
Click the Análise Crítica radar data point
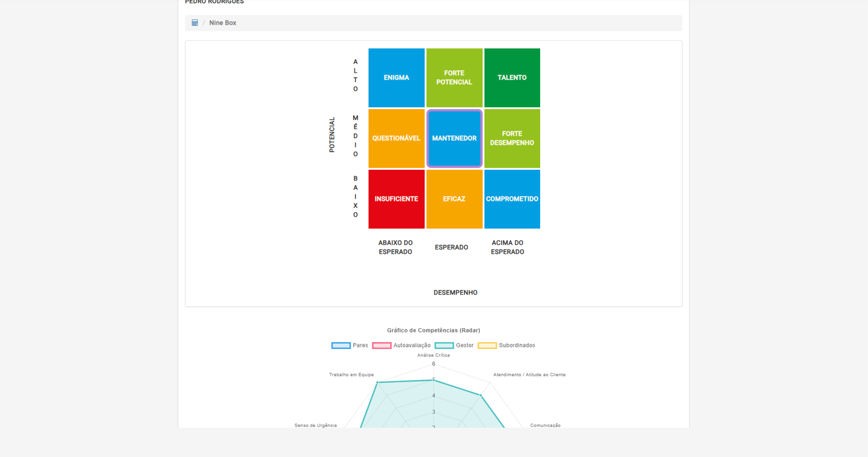pos(434,380)
